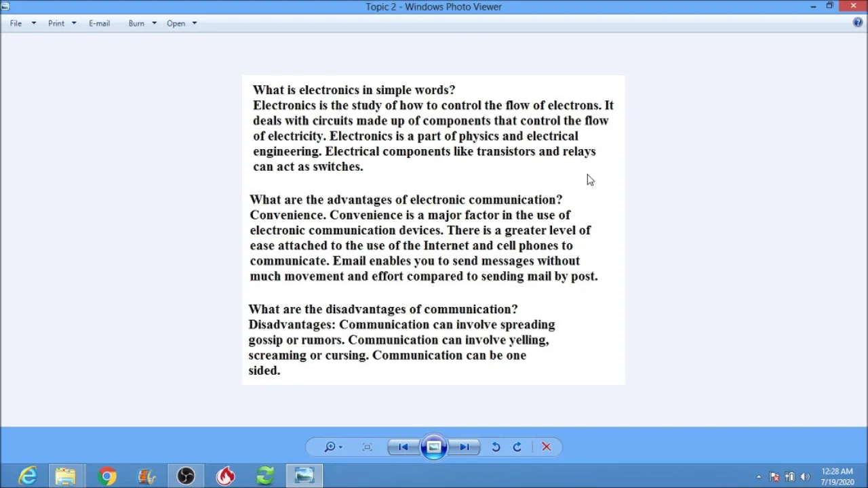Minimize the Photo Viewer window

(x=813, y=6)
